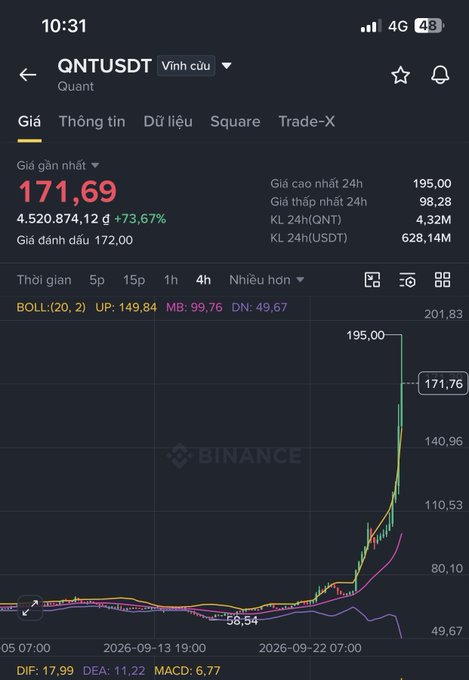Select the 15p timeframe
Screen dimensions: 469x680
134,280
